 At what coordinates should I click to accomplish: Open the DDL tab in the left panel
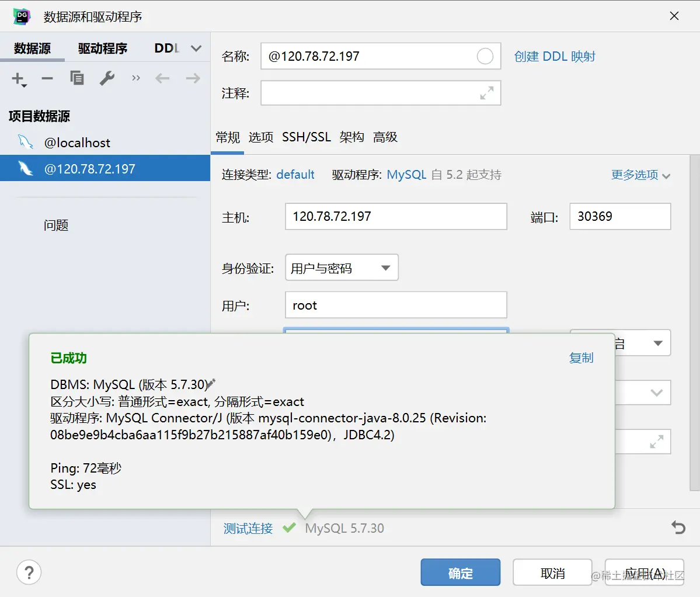tap(166, 48)
